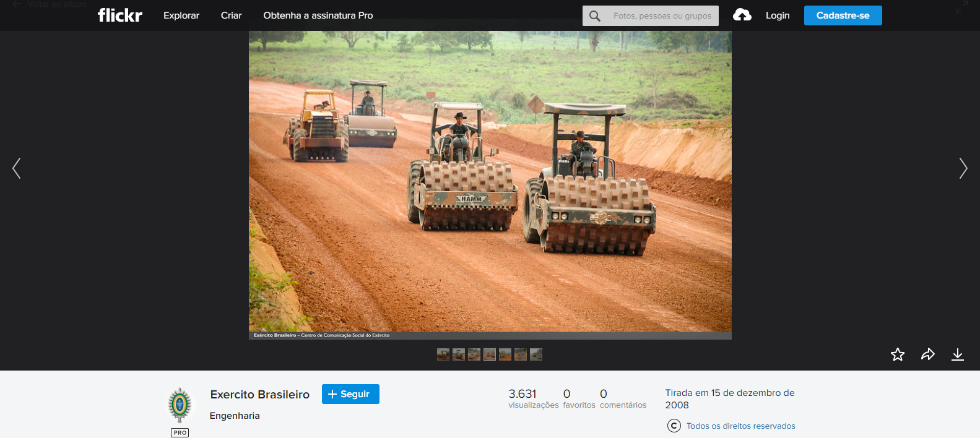Click the search magnifier icon

point(595,15)
